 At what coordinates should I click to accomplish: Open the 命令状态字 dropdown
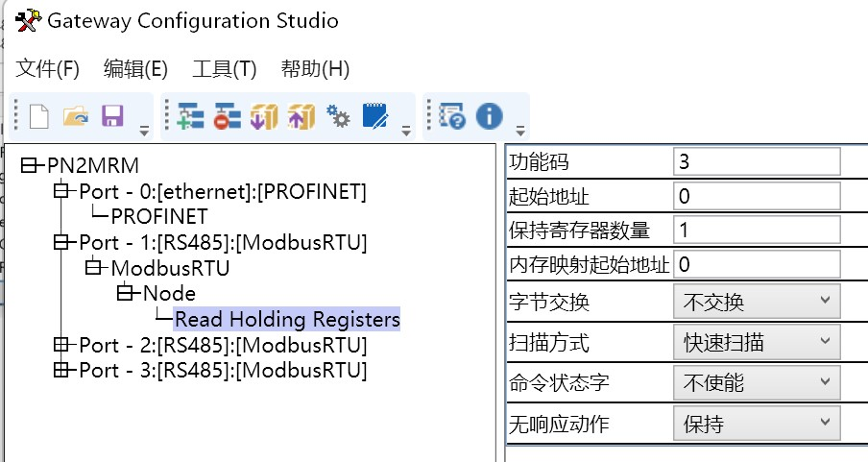coord(757,382)
